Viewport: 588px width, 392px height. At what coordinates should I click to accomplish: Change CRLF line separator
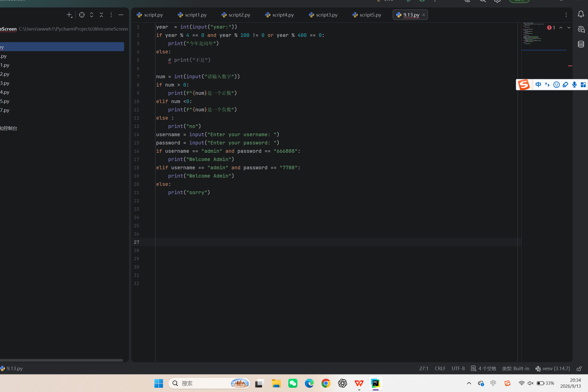pos(440,368)
